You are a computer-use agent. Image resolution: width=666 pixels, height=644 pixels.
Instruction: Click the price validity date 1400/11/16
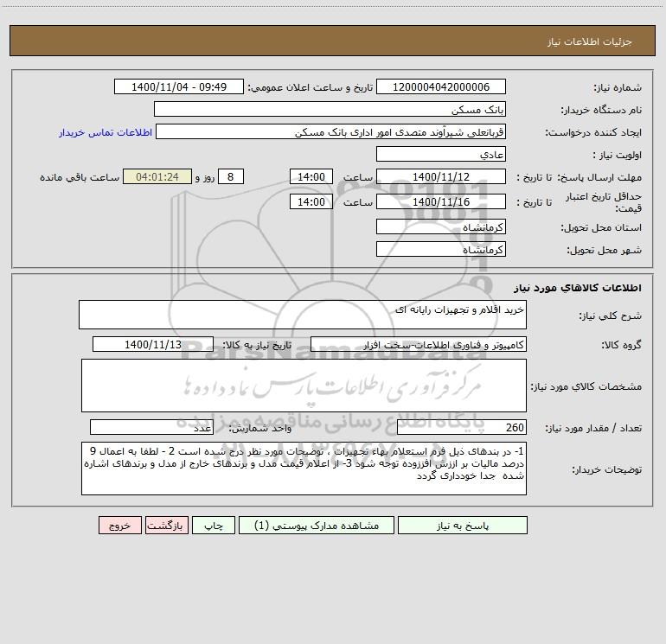tap(441, 201)
